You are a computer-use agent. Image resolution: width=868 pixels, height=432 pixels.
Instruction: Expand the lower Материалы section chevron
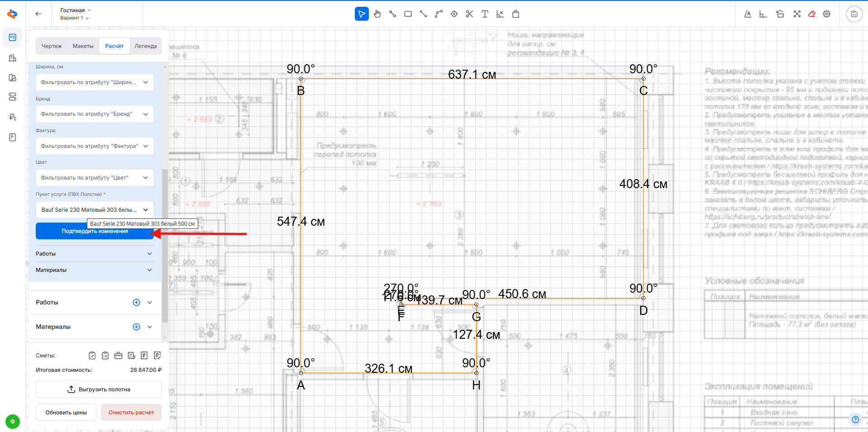150,327
